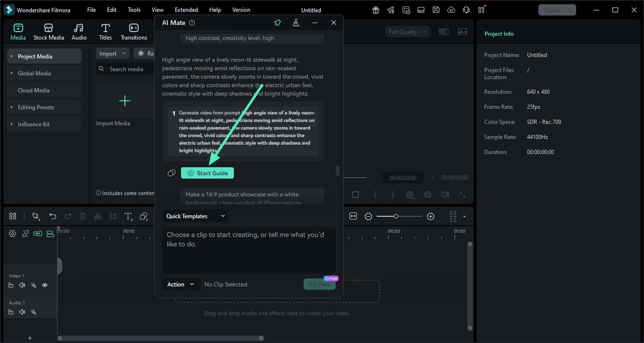The width and height of the screenshot is (644, 343).
Task: Click the mark-out right brace icon
Action: [393, 195]
